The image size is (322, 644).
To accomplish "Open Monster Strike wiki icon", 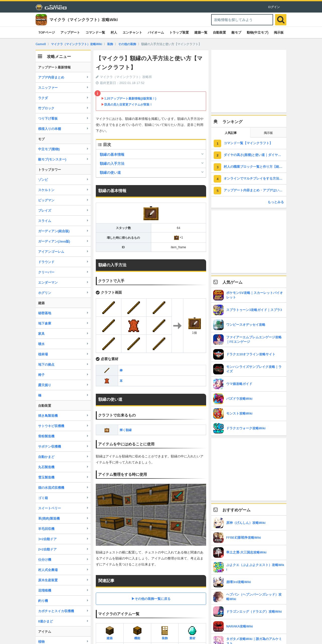I will coord(218,414).
